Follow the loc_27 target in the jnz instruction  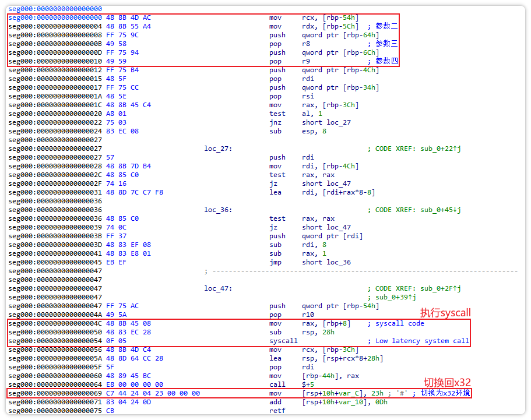[x=338, y=122]
